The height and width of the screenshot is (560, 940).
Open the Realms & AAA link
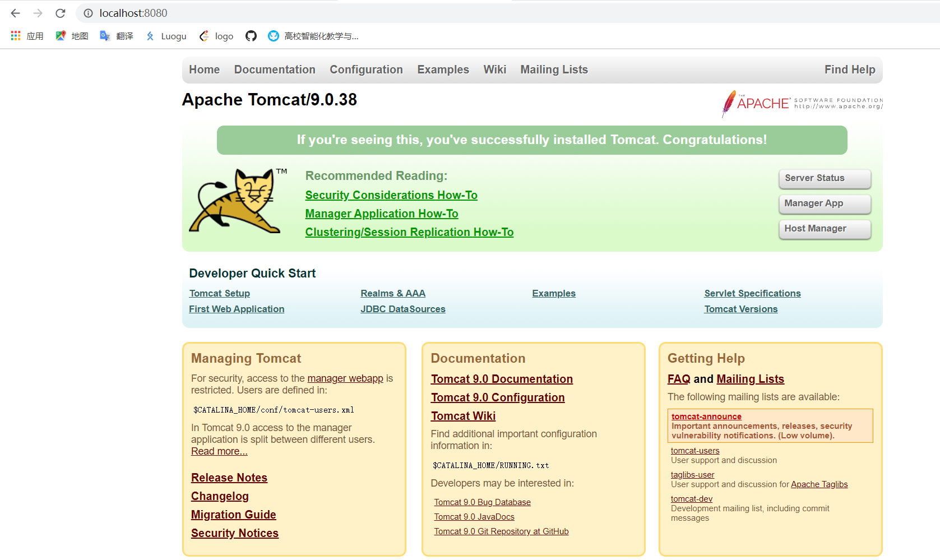393,293
